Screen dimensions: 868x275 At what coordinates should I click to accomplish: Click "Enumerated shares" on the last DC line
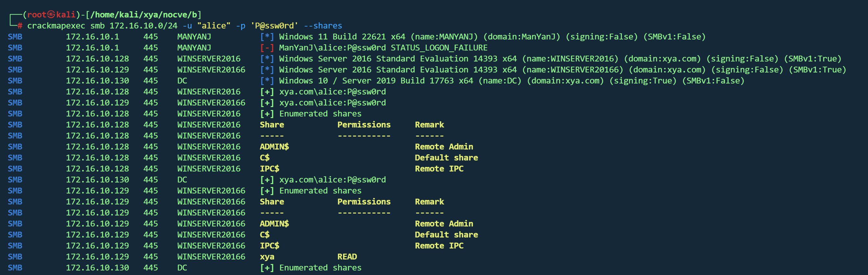[320, 268]
